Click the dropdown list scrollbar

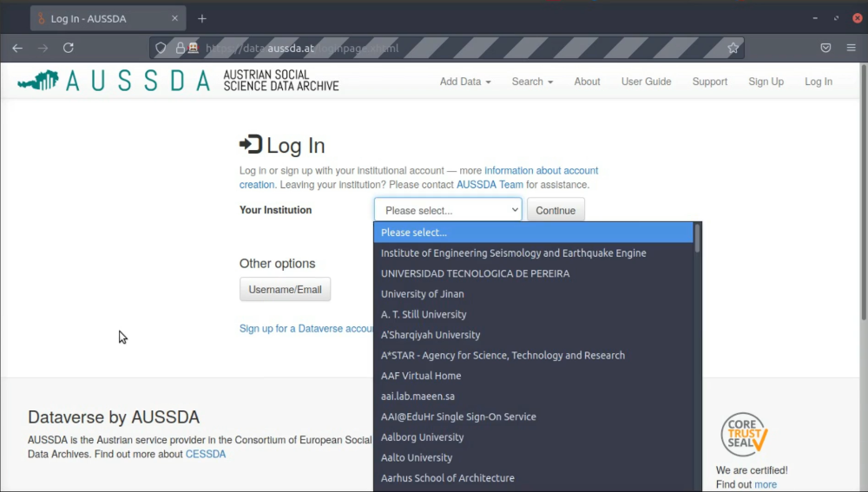[x=698, y=238]
